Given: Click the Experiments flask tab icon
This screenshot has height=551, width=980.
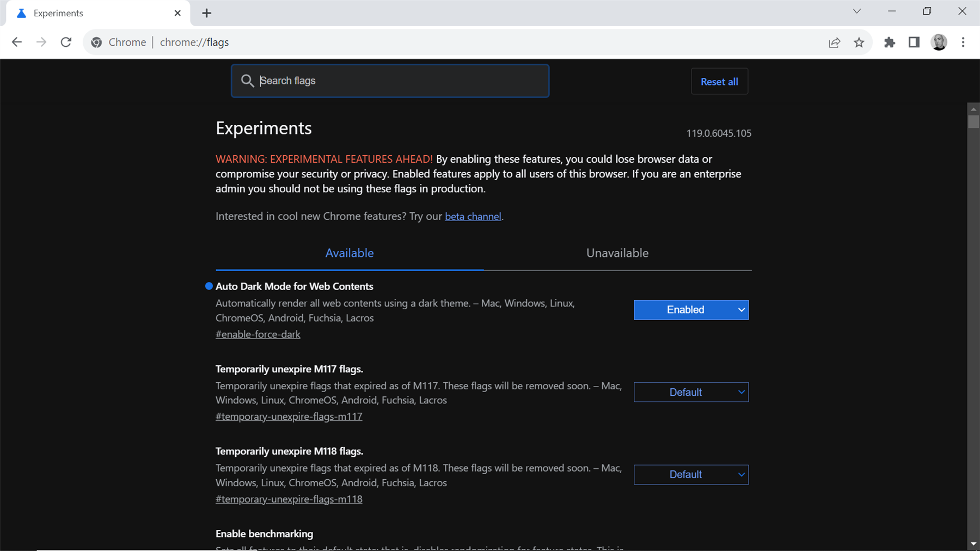Looking at the screenshot, I should (21, 13).
